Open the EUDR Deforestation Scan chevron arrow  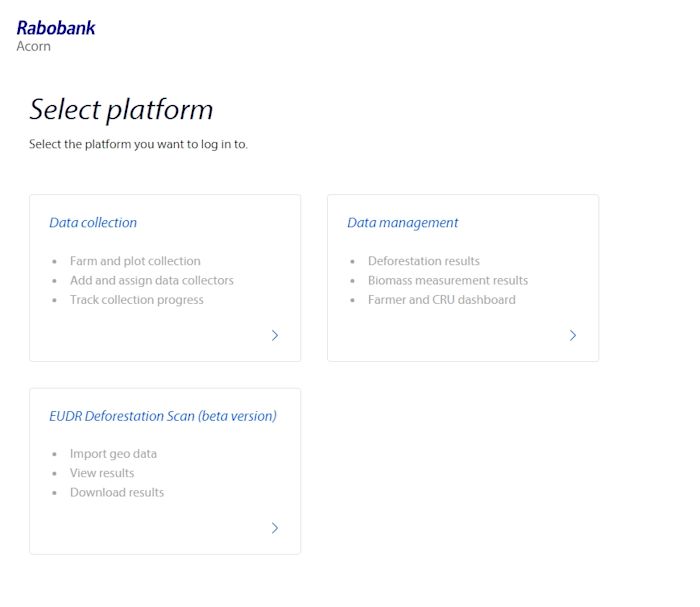(x=275, y=528)
